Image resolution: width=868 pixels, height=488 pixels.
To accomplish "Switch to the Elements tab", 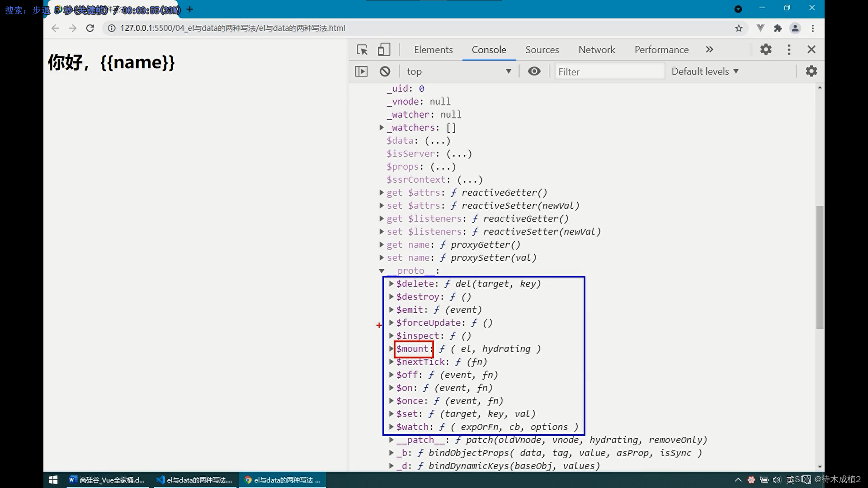I will click(433, 50).
